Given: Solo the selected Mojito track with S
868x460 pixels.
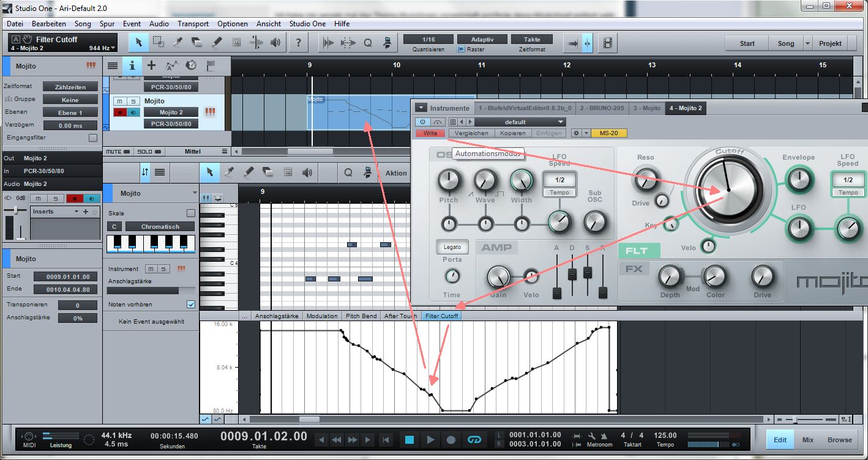Looking at the screenshot, I should pos(133,101).
